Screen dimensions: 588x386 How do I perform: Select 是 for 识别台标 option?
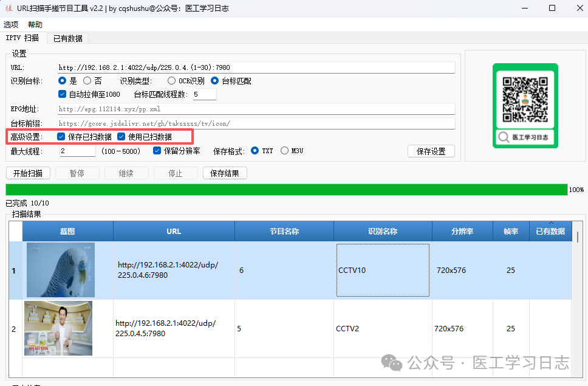pyautogui.click(x=63, y=81)
